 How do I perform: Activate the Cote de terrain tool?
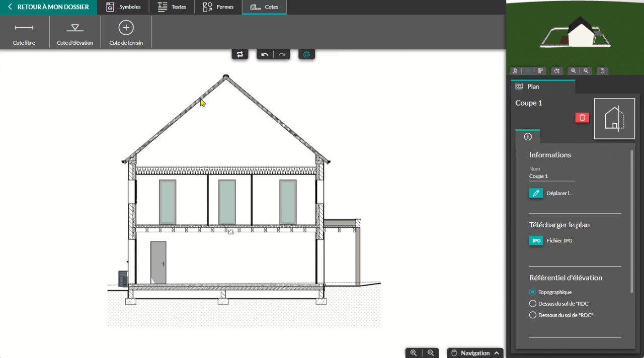coord(126,32)
